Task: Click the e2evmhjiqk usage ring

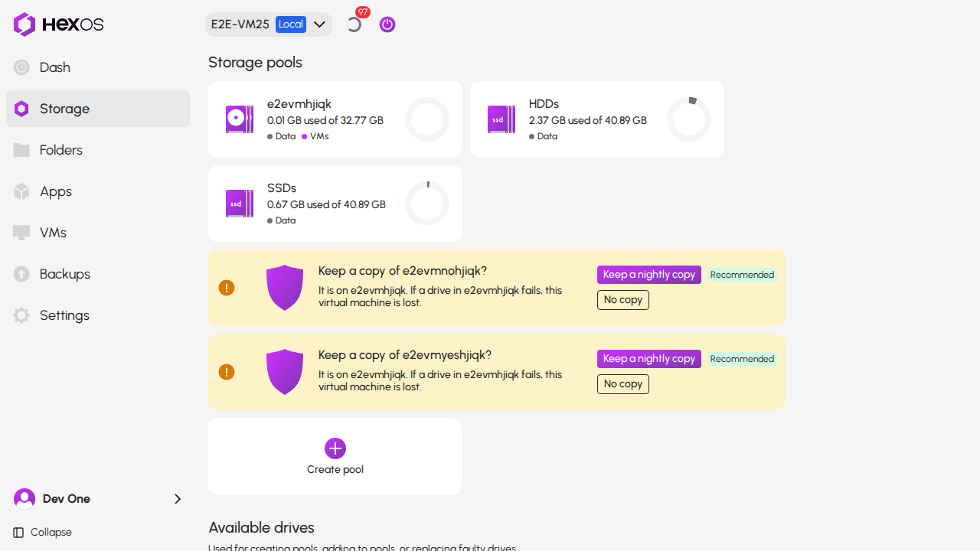Action: coord(427,119)
